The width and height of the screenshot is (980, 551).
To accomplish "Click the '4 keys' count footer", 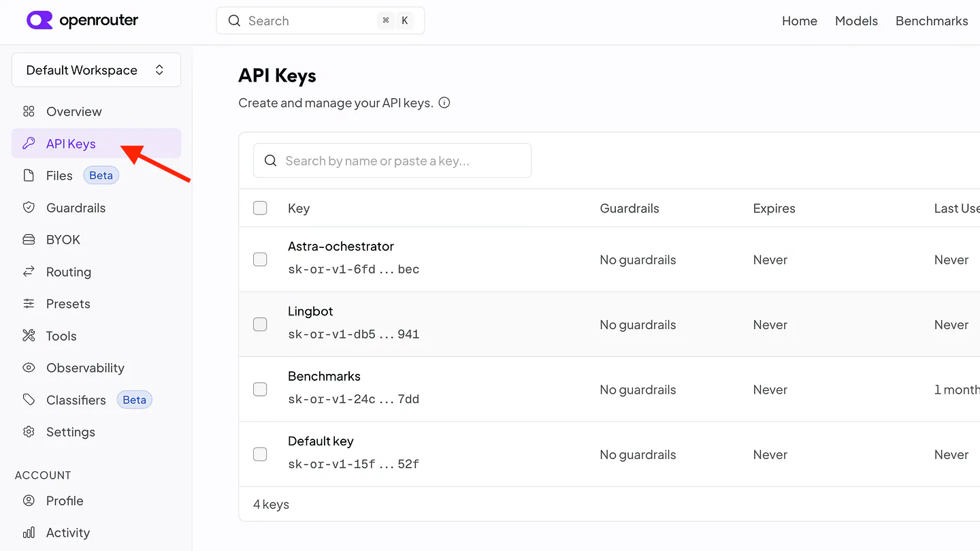I will click(x=271, y=505).
